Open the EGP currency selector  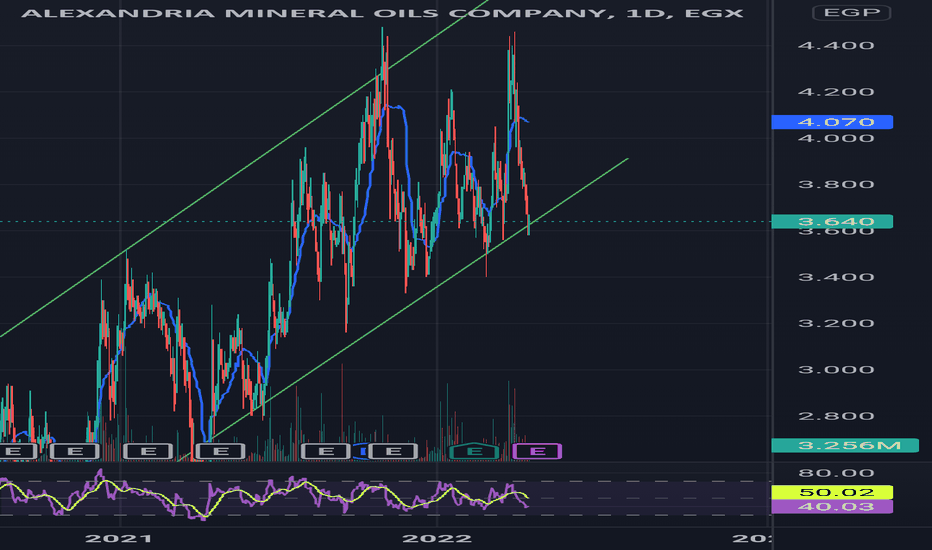coord(851,12)
